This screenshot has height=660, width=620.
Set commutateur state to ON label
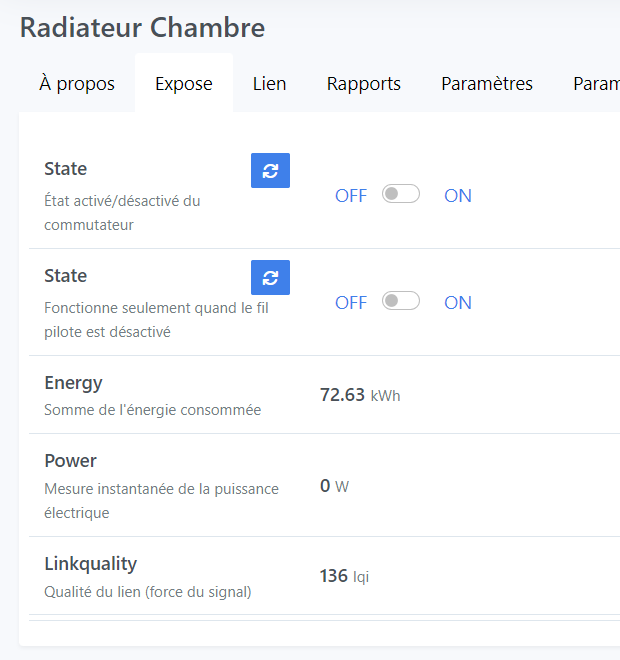click(458, 196)
